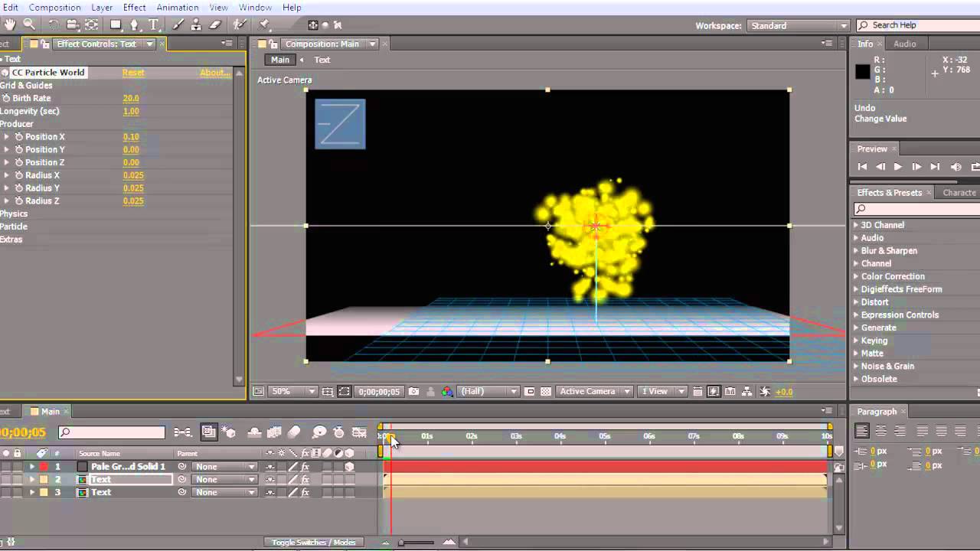Expand the Position X property
This screenshot has height=551, width=980.
tap(7, 137)
